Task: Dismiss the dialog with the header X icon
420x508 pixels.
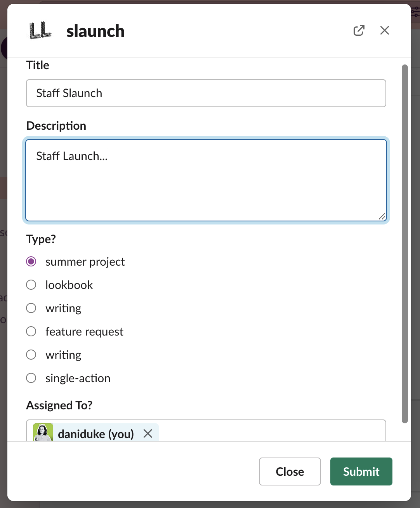Action: tap(384, 30)
